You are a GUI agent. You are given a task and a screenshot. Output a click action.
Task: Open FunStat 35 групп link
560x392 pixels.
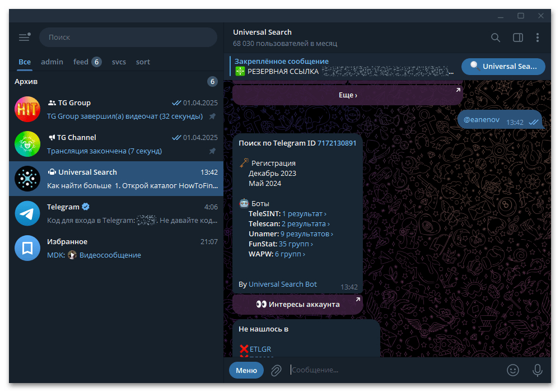click(296, 244)
